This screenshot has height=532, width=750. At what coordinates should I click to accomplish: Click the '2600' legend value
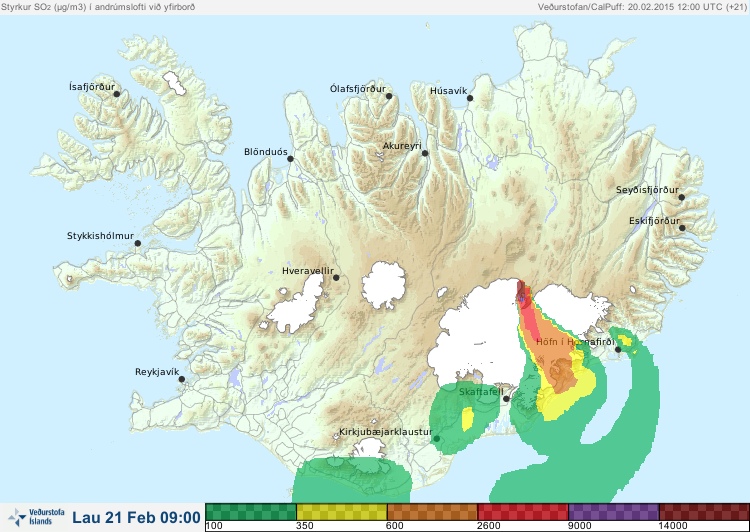(488, 526)
